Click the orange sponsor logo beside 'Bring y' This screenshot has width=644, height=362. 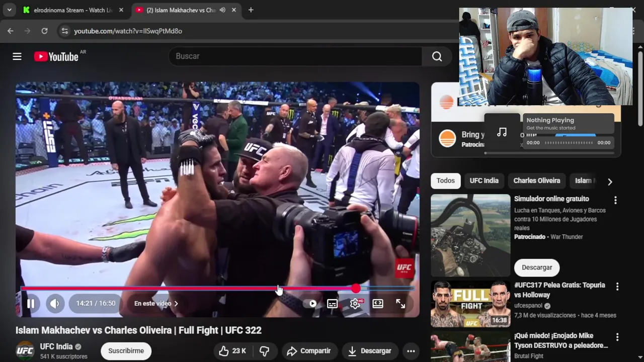(x=447, y=138)
